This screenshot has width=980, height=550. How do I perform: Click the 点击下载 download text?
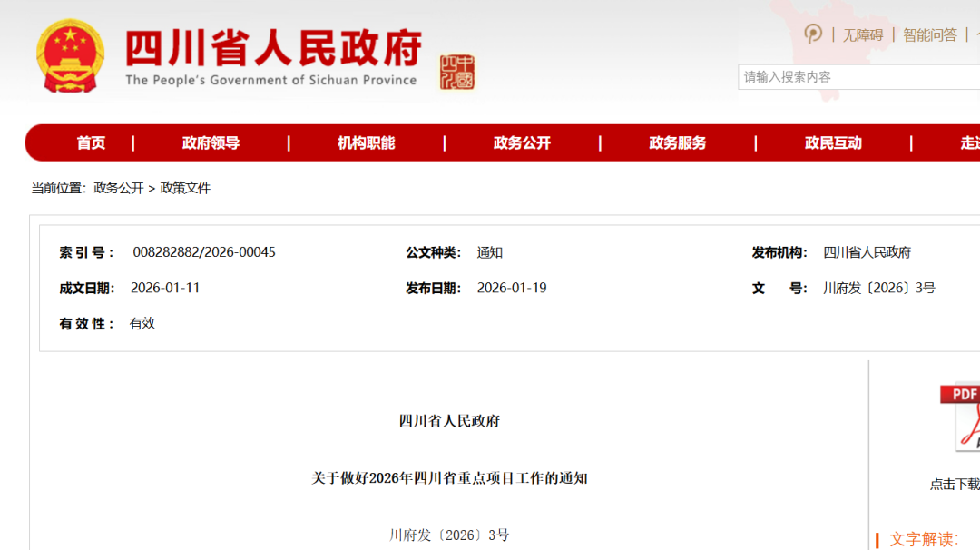tap(955, 485)
